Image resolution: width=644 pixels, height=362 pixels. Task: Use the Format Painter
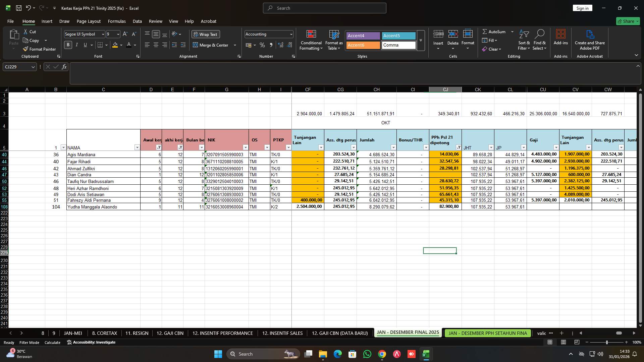point(39,49)
